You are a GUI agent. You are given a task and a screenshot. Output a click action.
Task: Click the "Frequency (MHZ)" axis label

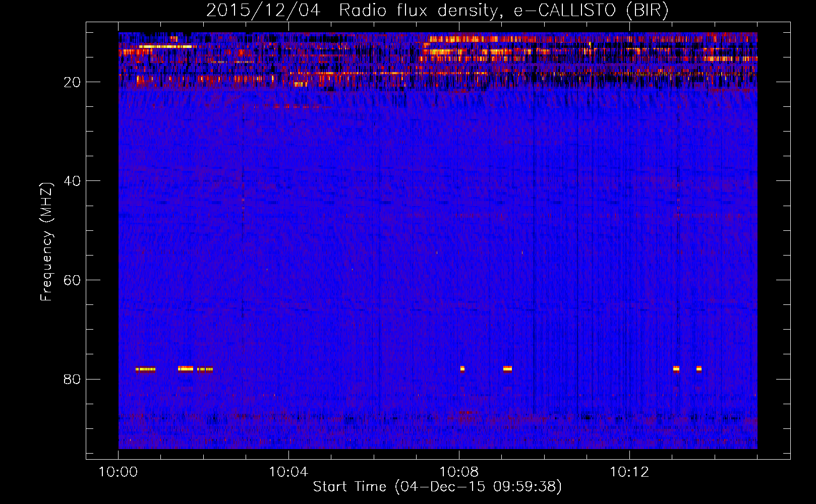[x=46, y=242]
